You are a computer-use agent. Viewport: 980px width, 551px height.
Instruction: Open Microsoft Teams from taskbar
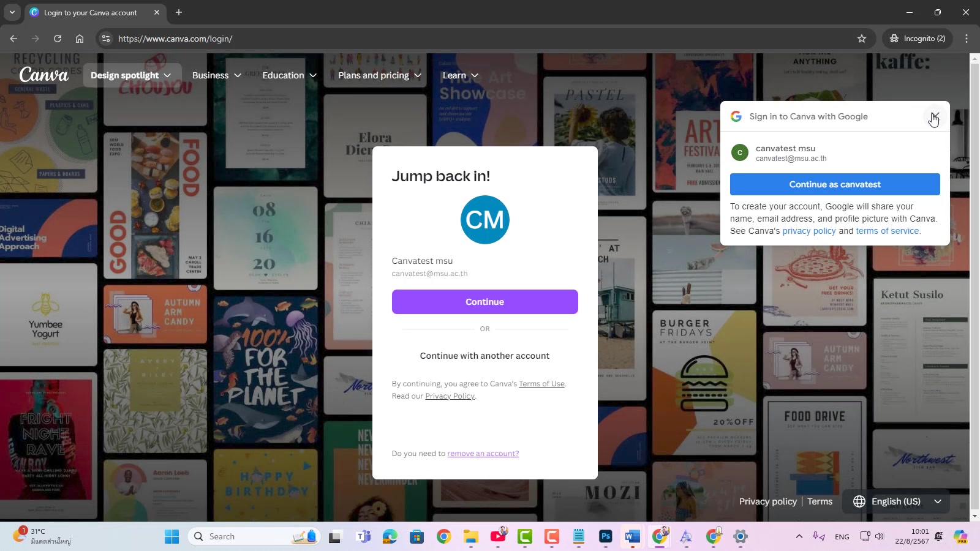363,537
